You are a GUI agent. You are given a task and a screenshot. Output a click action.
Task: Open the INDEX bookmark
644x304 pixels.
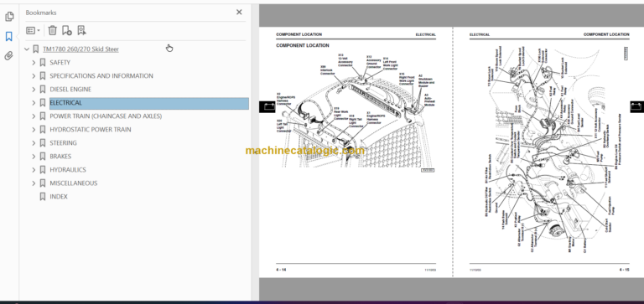(59, 197)
